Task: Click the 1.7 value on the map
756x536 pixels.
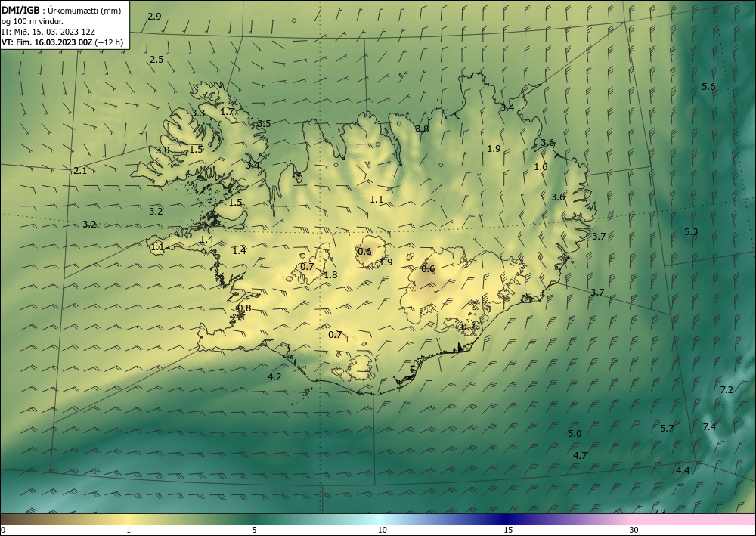Action: tap(227, 112)
